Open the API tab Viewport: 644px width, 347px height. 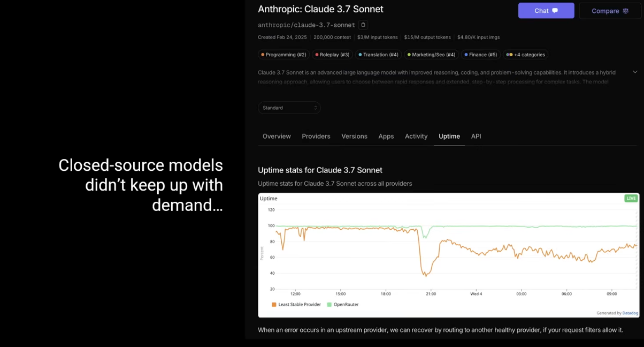click(476, 137)
